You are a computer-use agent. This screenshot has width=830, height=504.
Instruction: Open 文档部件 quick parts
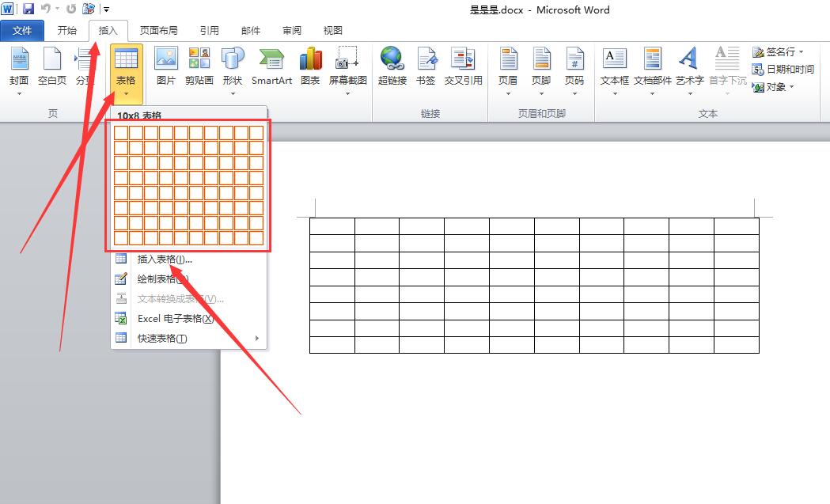point(652,66)
